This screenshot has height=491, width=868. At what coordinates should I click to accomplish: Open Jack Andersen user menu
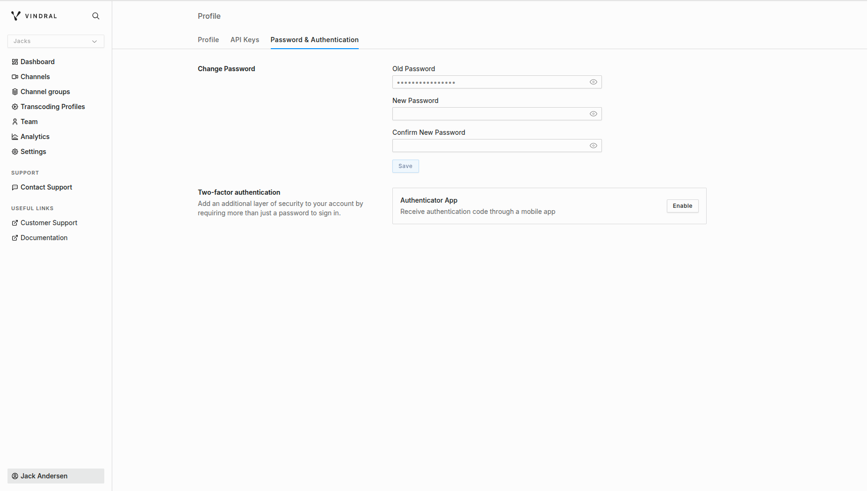pos(56,476)
